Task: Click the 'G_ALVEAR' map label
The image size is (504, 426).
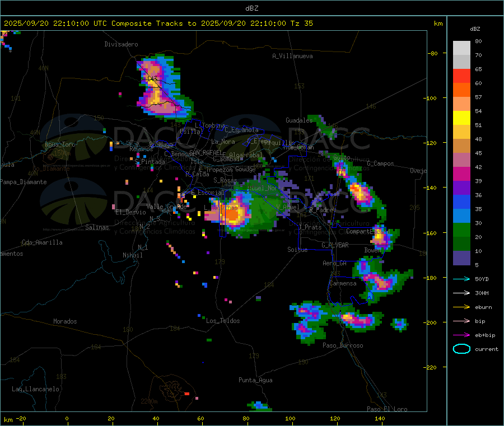Action: (x=335, y=245)
